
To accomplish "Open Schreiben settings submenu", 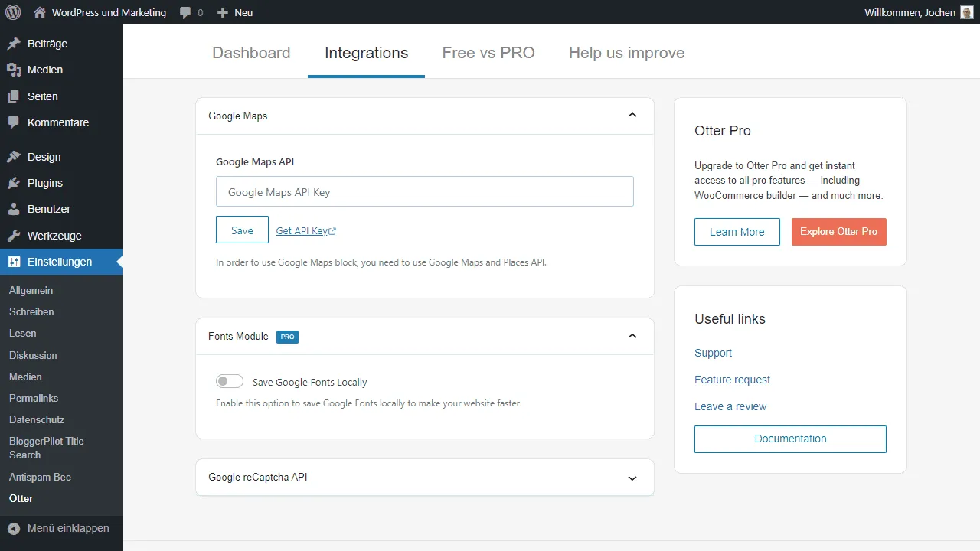I will 31,311.
